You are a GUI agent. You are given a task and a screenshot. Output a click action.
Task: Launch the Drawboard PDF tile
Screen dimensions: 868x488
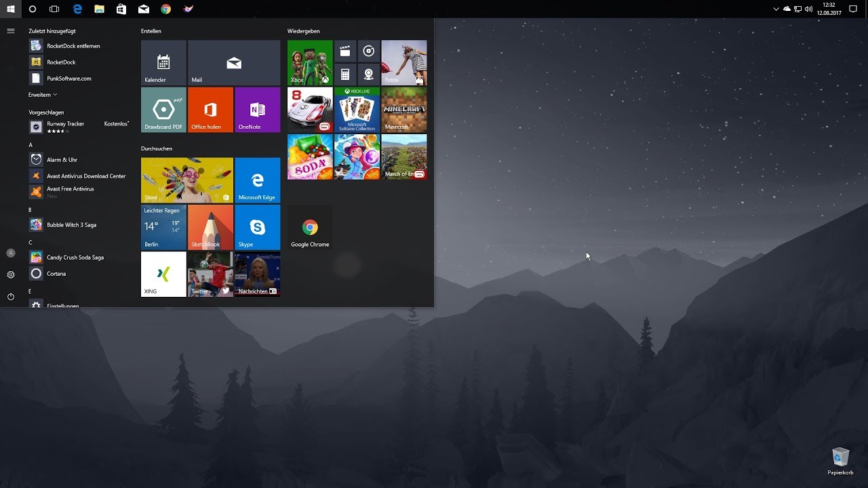pos(163,110)
